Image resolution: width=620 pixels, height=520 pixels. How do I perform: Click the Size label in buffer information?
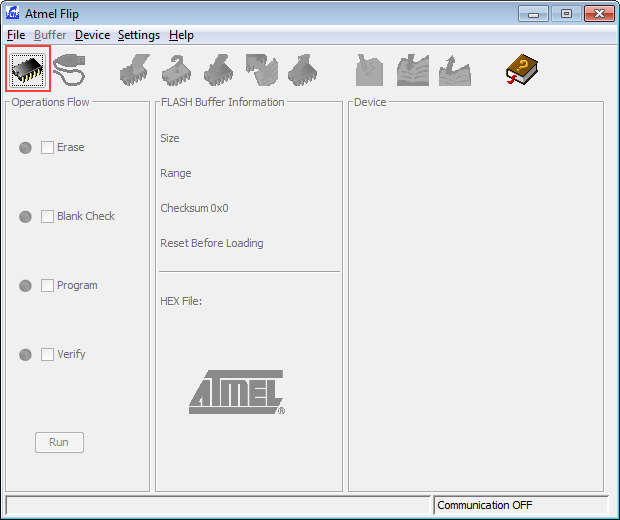170,138
